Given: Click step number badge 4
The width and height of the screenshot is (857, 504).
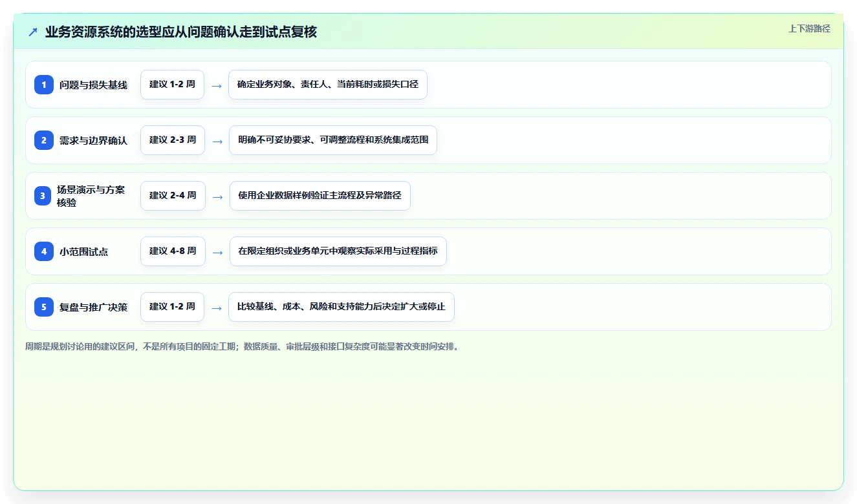Looking at the screenshot, I should coord(44,251).
